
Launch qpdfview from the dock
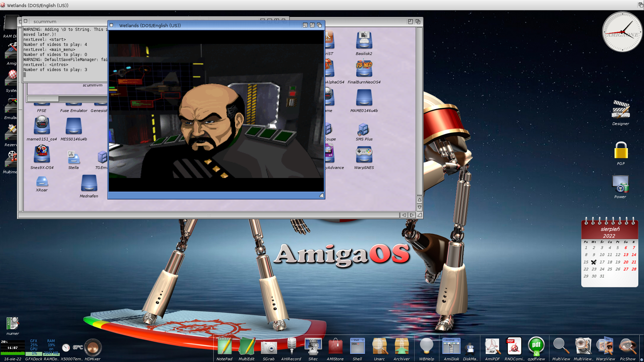(x=536, y=346)
